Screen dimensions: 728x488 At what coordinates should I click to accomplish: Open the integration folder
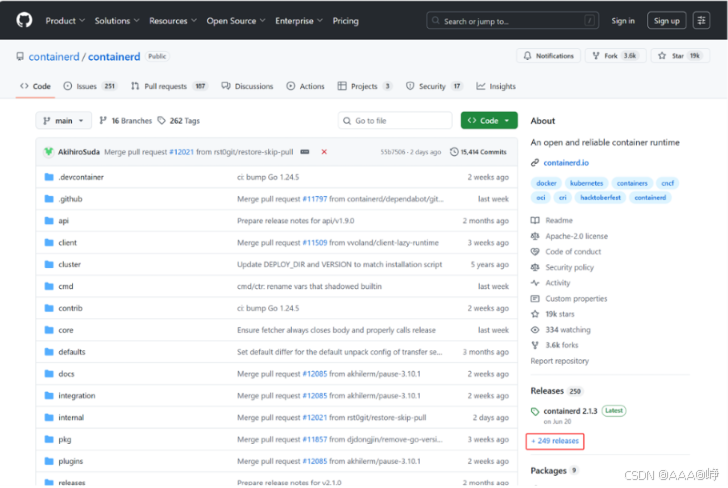coord(77,395)
